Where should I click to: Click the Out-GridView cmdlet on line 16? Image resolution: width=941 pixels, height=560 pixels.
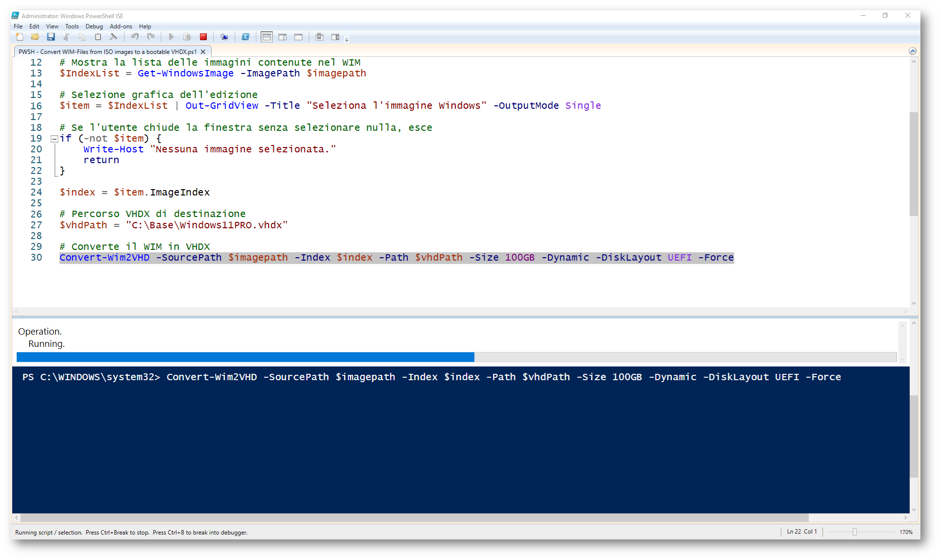click(222, 106)
